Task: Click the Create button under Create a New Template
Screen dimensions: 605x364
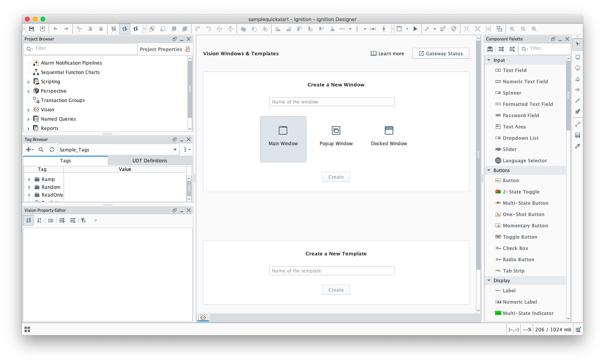Action: 336,290
